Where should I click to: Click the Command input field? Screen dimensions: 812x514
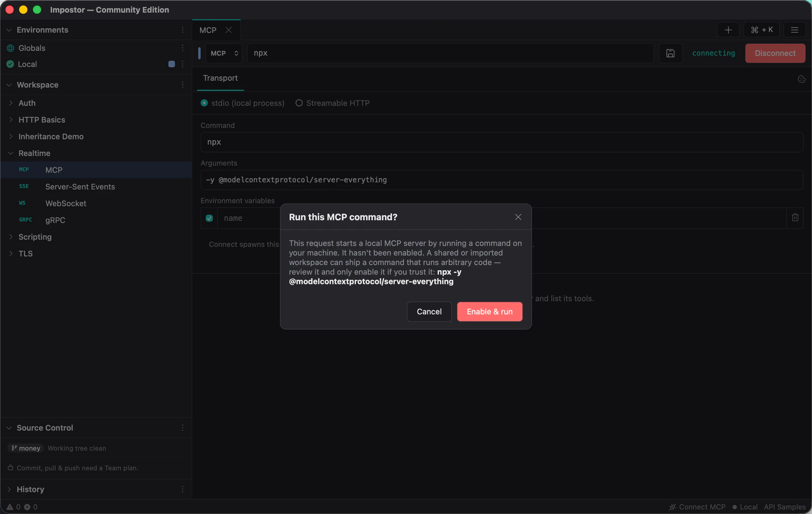pyautogui.click(x=502, y=142)
